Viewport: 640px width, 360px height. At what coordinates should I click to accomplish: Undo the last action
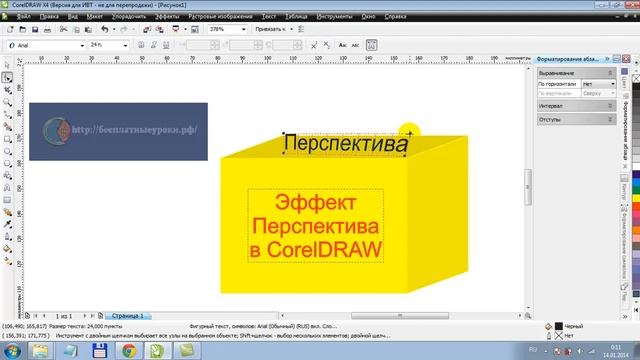(104, 29)
